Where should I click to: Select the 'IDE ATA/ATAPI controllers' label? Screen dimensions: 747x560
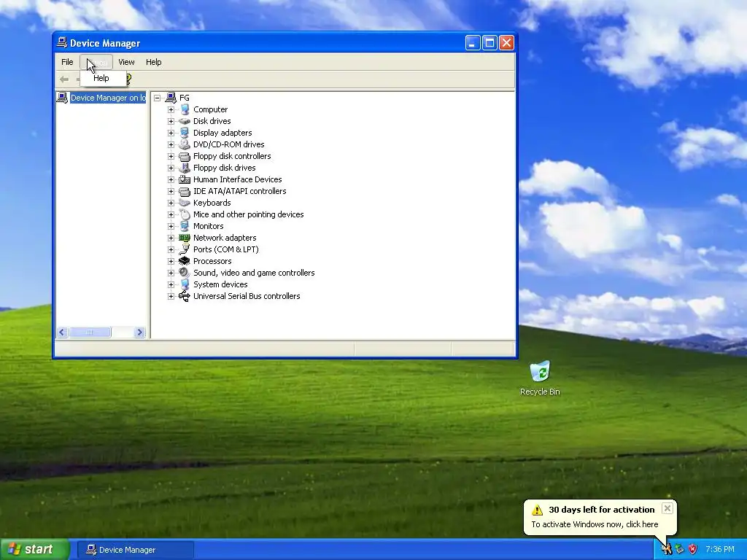click(x=239, y=191)
